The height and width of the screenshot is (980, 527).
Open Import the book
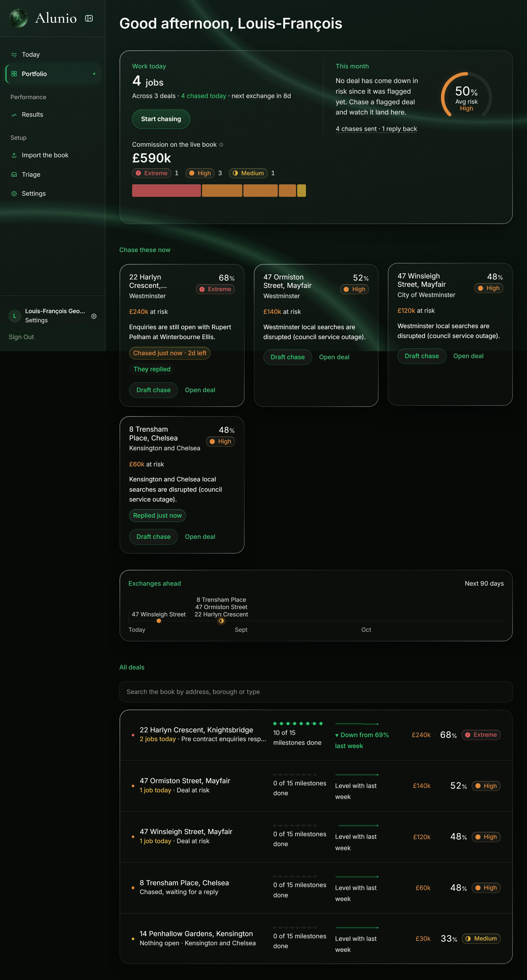coord(53,155)
